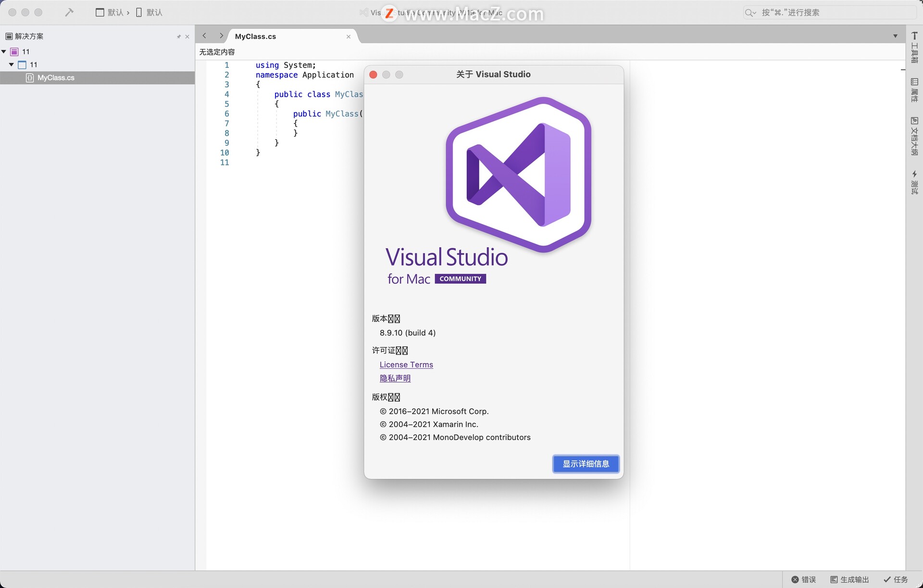The image size is (923, 588).
Task: Navigate forward with the right arrow
Action: click(x=221, y=36)
